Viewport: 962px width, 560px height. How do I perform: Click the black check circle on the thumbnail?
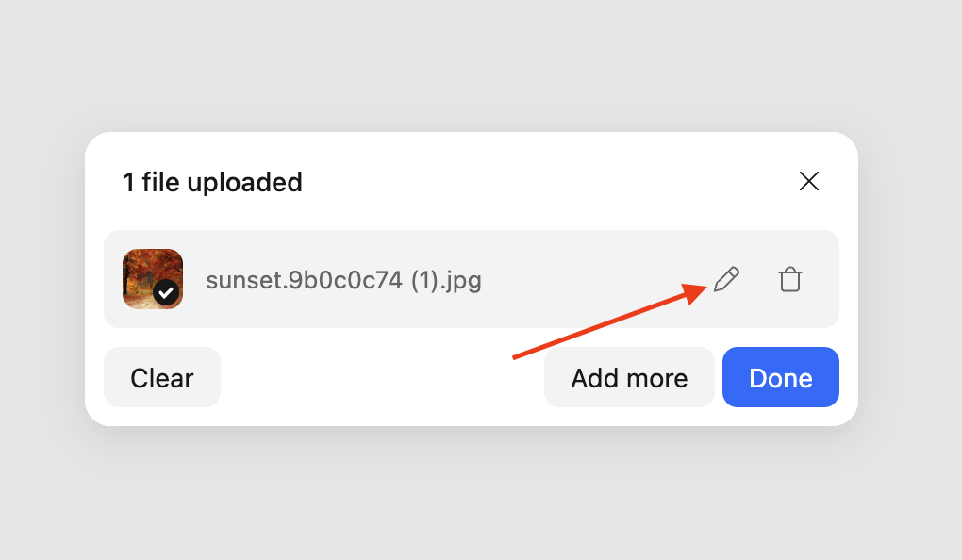coord(166,292)
